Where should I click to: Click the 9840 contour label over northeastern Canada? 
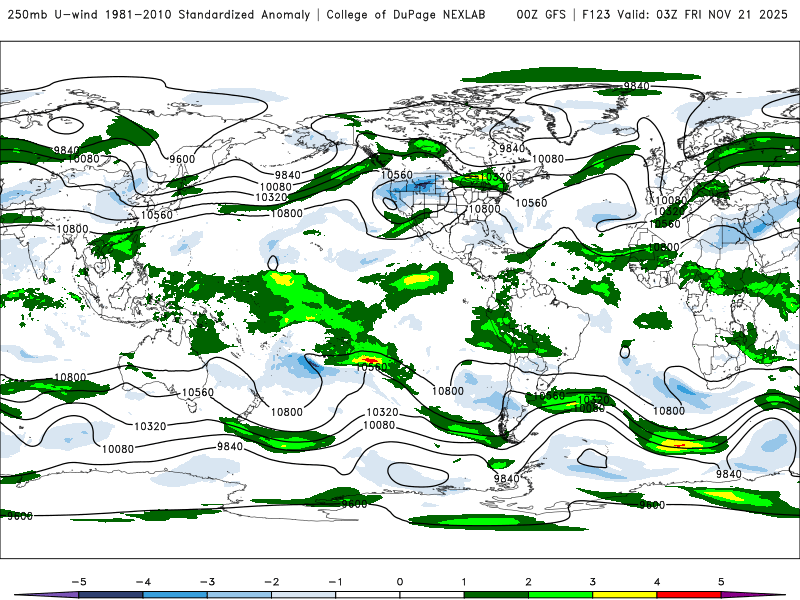(512, 148)
